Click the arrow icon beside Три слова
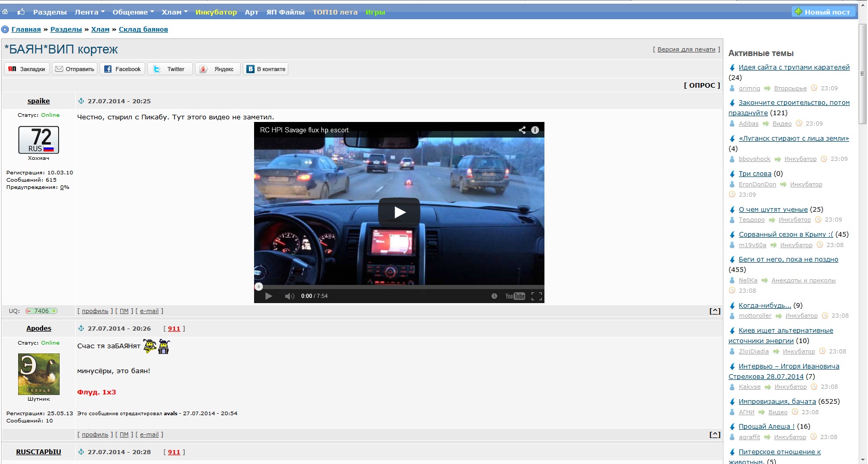This screenshot has width=868, height=464. click(x=732, y=174)
